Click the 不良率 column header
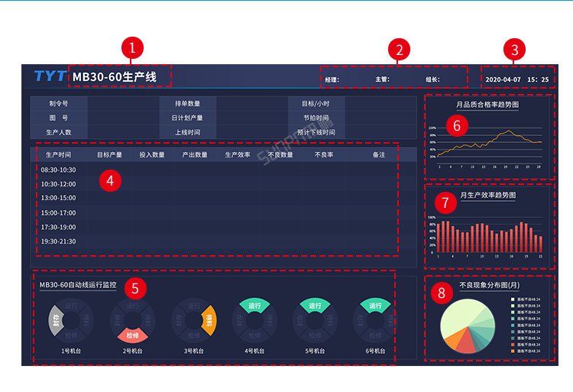This screenshot has width=573, height=392. click(x=324, y=155)
